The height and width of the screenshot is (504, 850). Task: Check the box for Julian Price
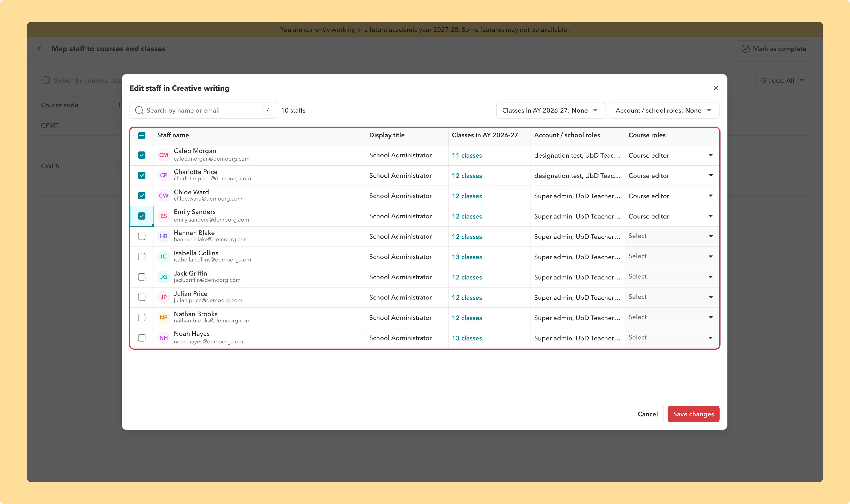pos(142,298)
